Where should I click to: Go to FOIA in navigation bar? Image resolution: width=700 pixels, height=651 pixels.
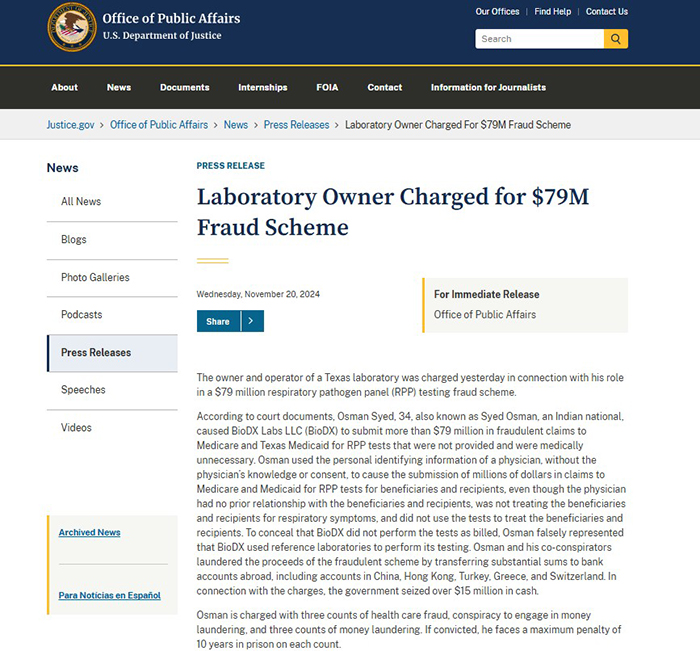click(327, 88)
